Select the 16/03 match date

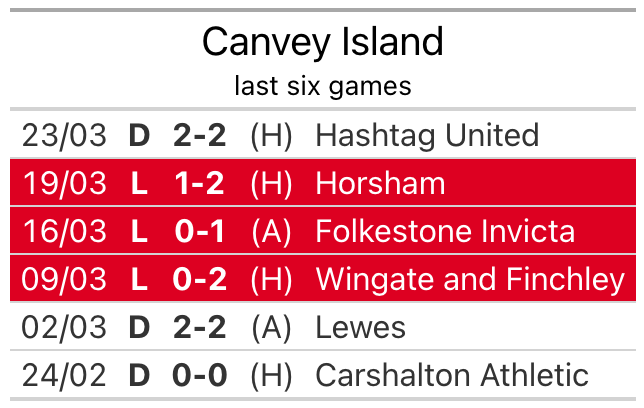64,231
